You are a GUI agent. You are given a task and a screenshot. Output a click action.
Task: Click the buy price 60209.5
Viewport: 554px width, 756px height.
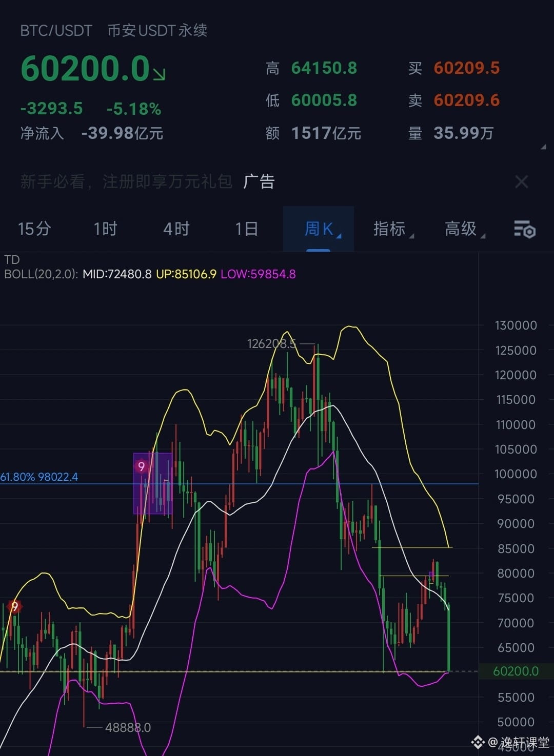click(467, 68)
